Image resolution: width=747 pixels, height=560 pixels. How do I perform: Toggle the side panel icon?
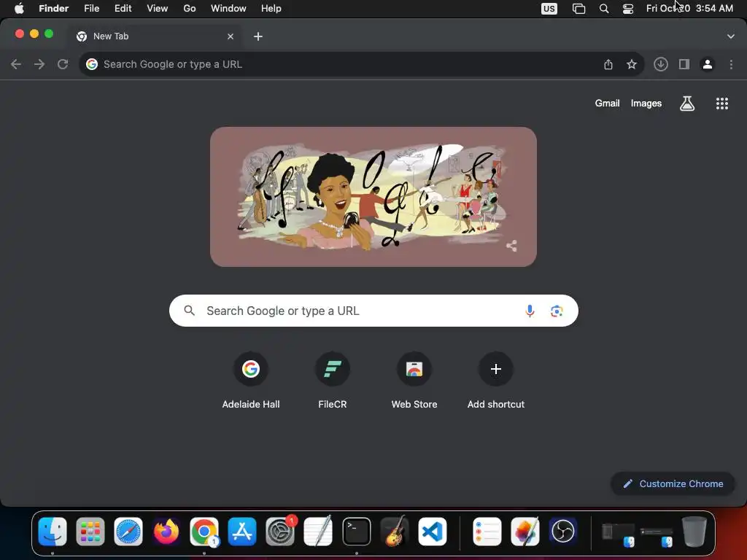pyautogui.click(x=684, y=64)
